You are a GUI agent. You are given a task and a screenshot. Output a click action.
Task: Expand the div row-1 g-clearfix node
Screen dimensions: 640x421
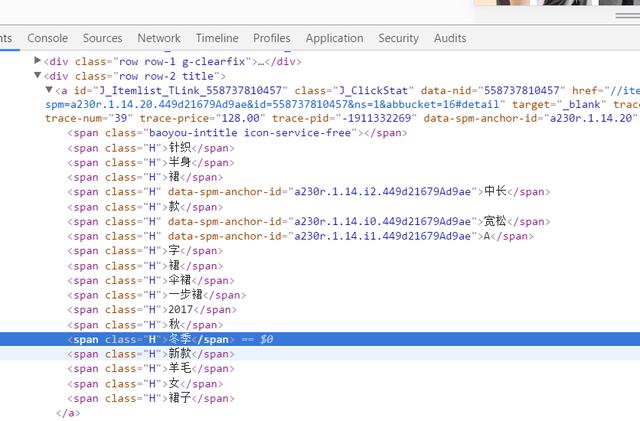38,61
